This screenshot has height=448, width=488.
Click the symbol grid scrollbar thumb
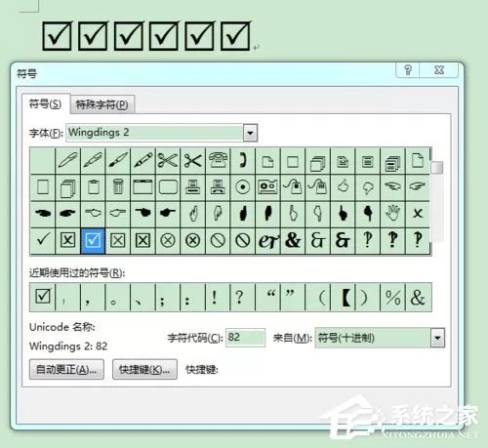click(437, 168)
